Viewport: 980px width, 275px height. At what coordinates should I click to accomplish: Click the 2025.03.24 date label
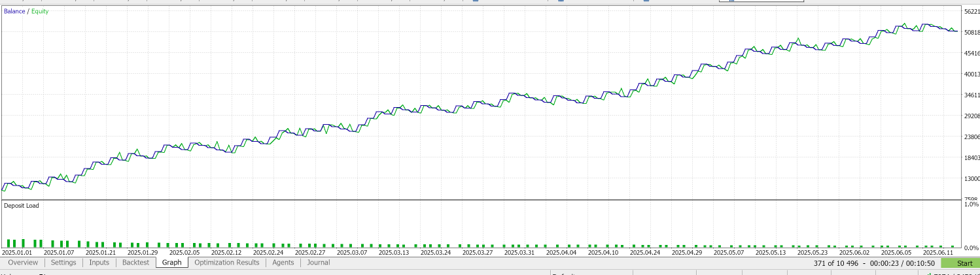pos(436,252)
